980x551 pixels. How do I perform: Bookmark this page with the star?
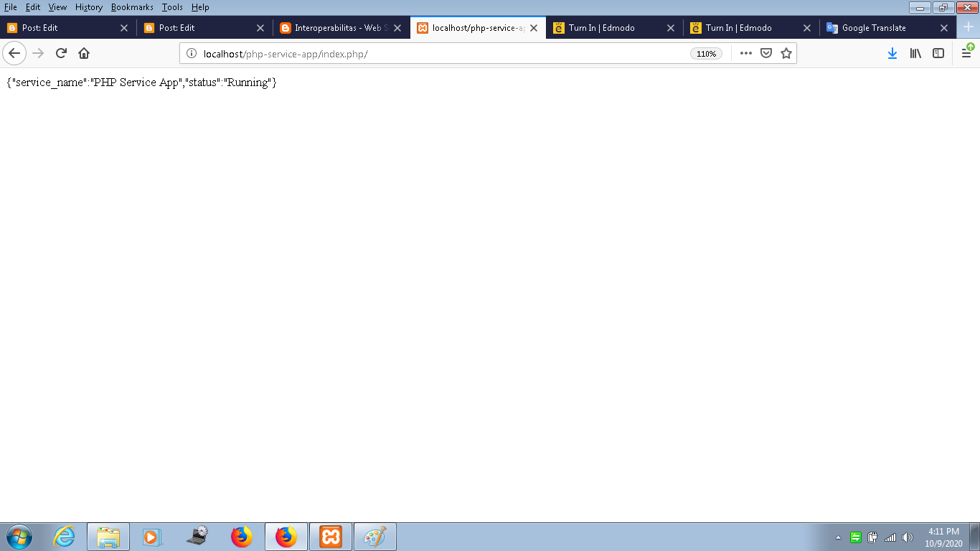(786, 53)
